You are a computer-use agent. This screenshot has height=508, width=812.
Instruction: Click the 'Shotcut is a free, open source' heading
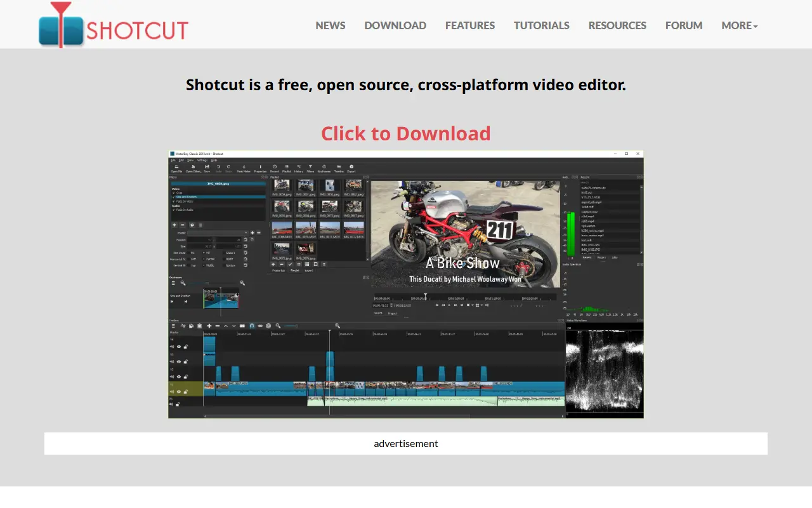pos(406,84)
